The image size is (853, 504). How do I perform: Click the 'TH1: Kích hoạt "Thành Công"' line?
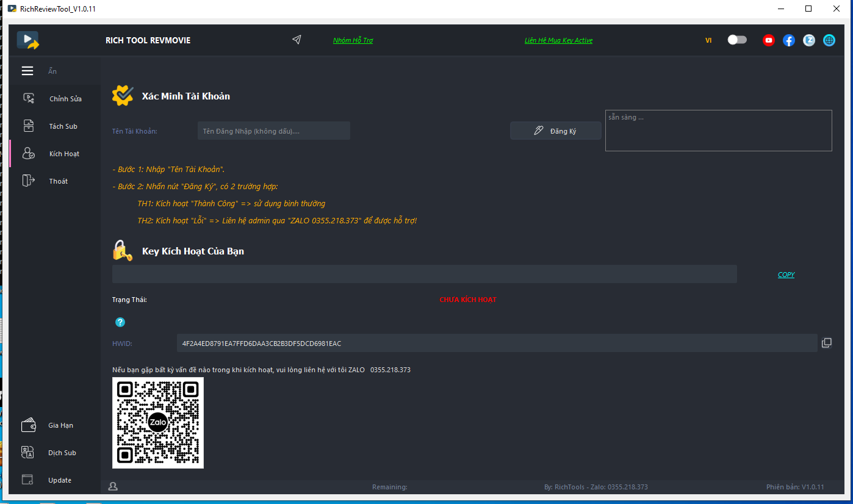[x=231, y=203]
